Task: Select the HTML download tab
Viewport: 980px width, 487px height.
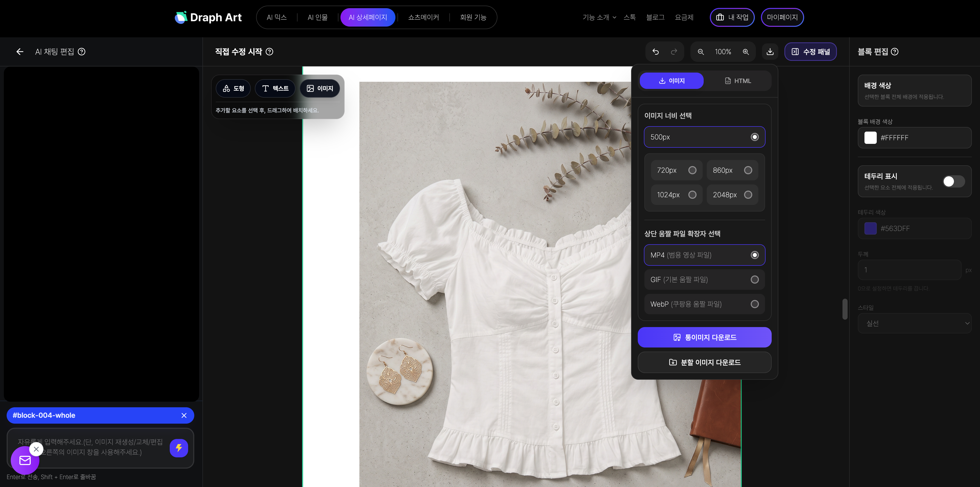Action: pos(738,81)
